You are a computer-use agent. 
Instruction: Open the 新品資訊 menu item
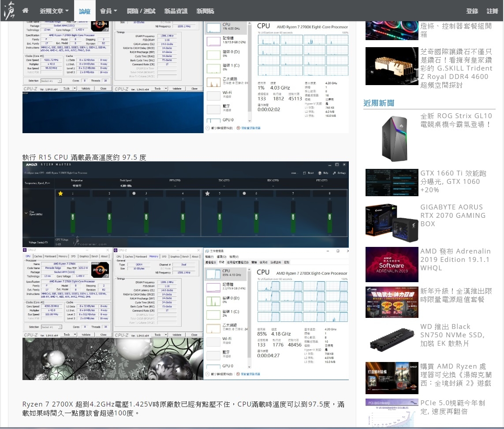click(x=176, y=11)
